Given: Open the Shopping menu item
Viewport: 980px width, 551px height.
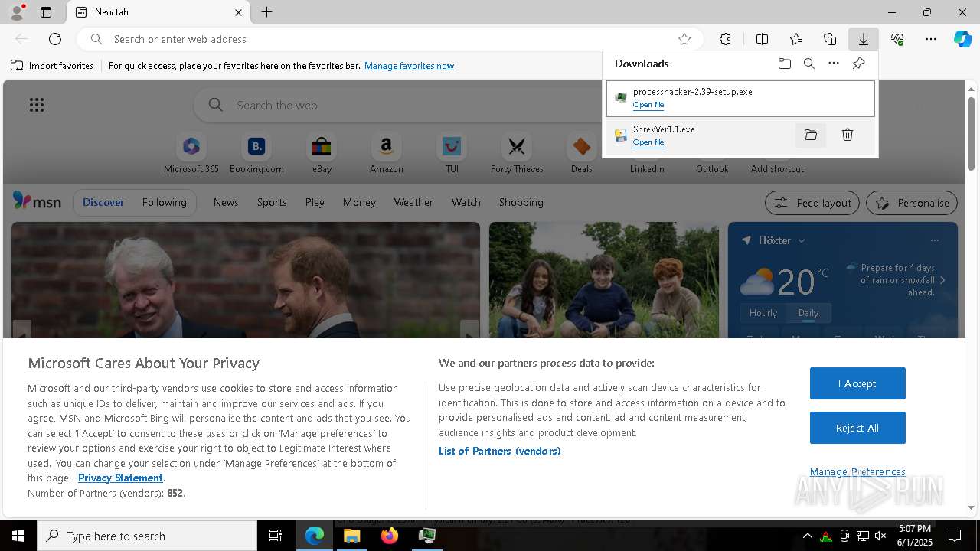Looking at the screenshot, I should point(521,202).
